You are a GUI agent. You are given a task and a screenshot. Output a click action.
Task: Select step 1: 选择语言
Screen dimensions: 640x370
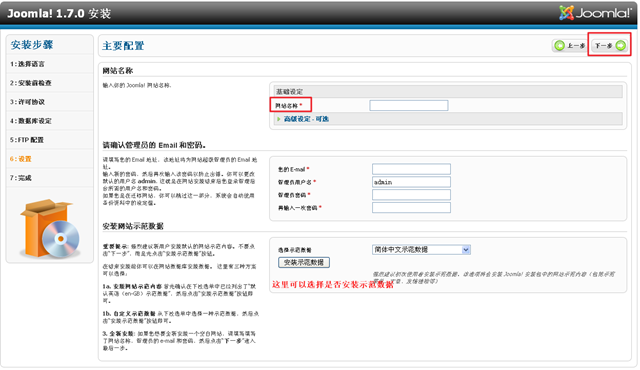(x=27, y=64)
